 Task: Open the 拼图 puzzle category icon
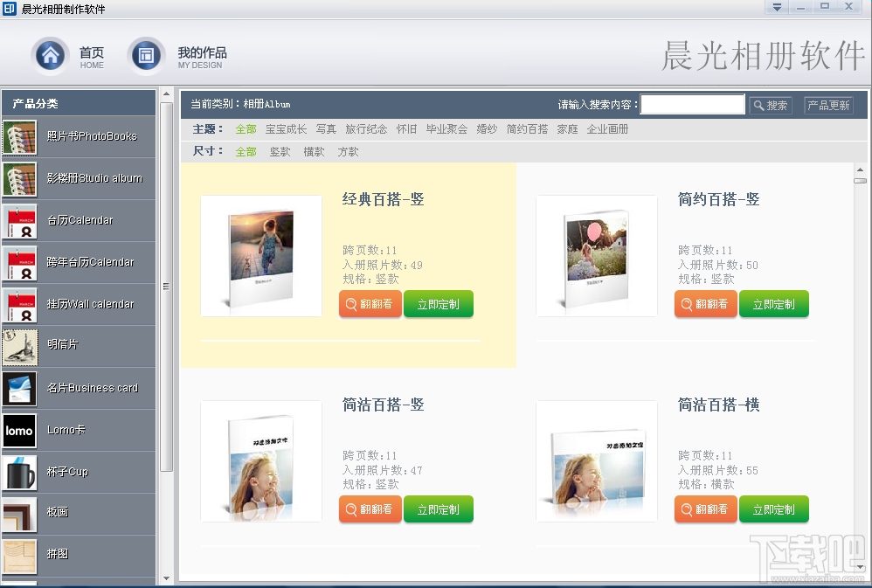pyautogui.click(x=19, y=557)
